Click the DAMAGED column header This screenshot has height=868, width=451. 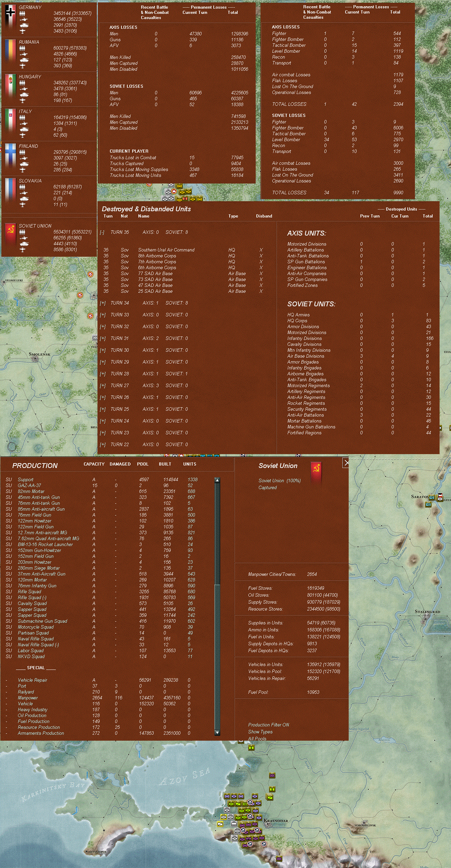[120, 464]
